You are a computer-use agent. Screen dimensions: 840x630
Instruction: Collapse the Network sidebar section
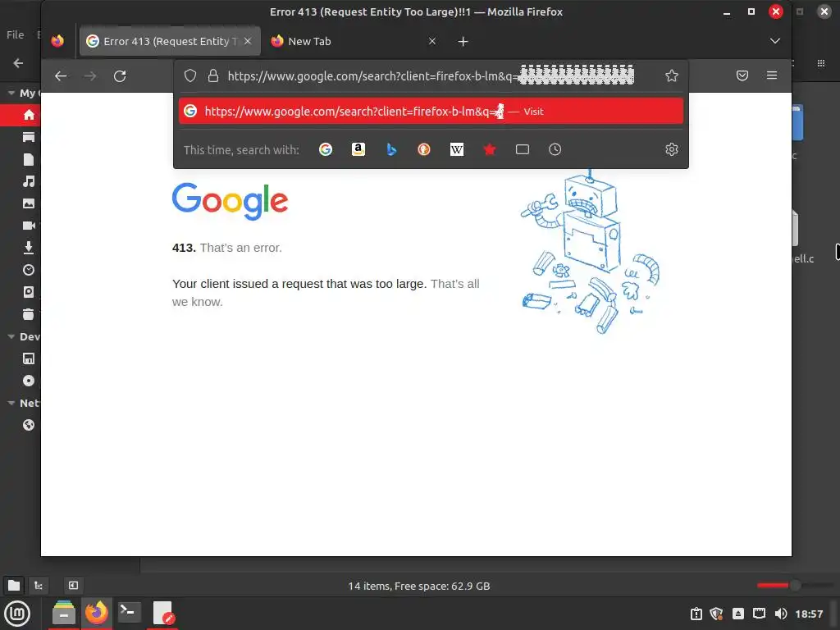pos(11,404)
